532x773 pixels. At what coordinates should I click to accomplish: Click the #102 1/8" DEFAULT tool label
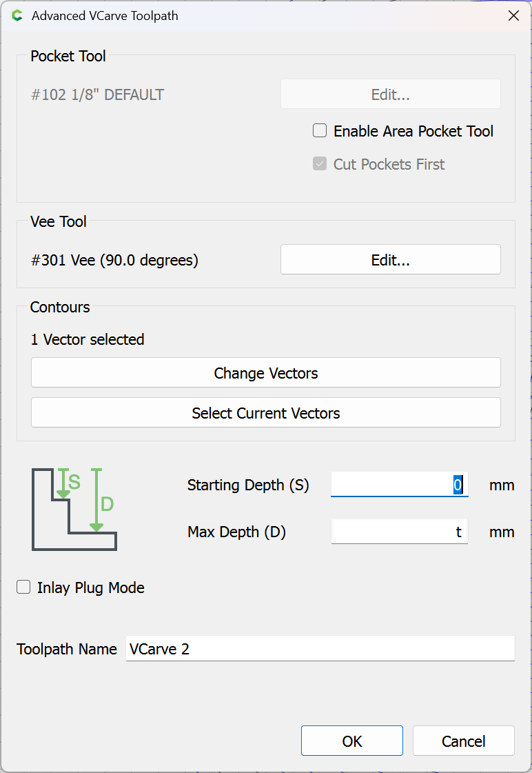pos(97,95)
